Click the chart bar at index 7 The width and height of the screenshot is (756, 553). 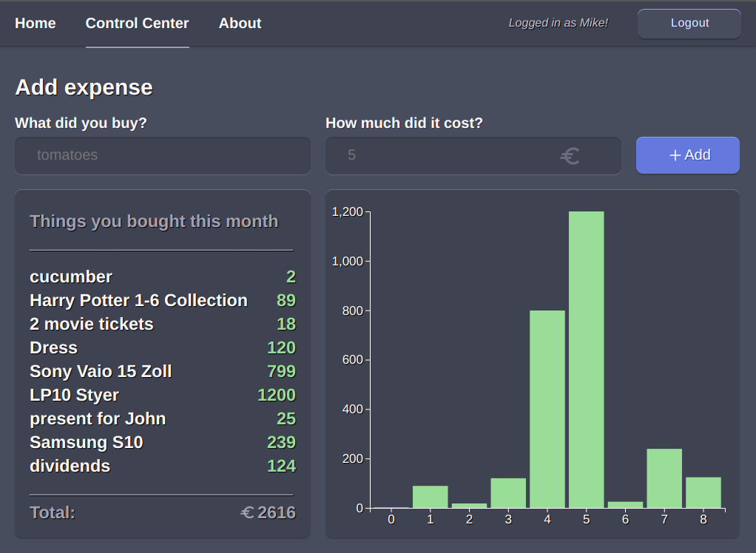664,478
